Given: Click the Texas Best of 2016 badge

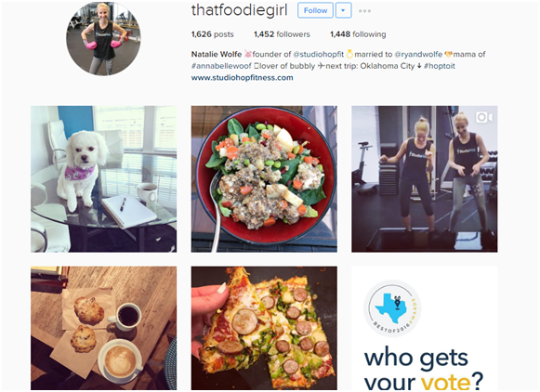Looking at the screenshot, I should (392, 308).
